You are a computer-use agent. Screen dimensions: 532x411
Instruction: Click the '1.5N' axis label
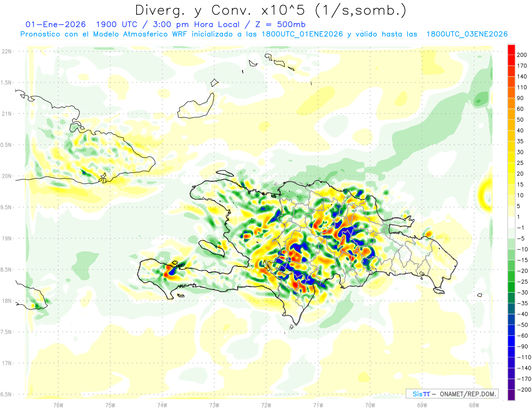click(7, 82)
